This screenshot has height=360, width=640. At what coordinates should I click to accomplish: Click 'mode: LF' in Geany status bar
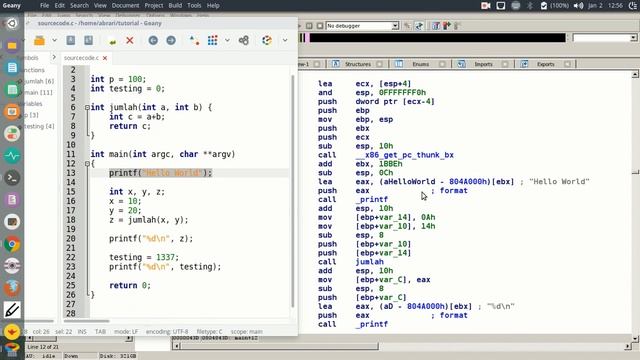(x=126, y=331)
